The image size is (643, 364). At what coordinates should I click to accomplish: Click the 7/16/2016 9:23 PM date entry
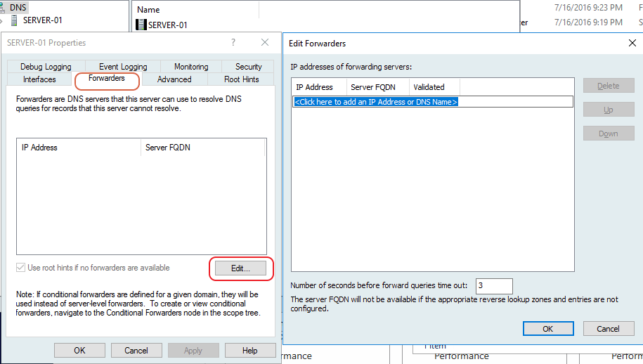point(588,7)
